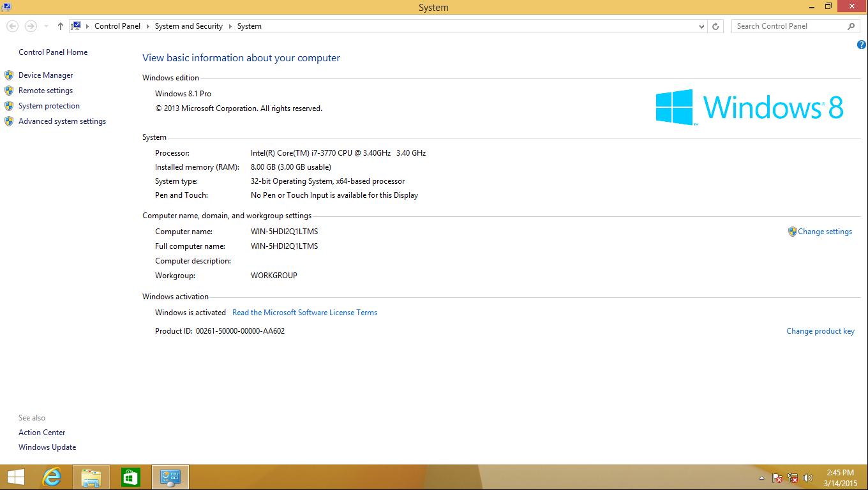Click the taskbar clock showing 2:45 PM
Screen dimensions: 868x490
(840, 478)
